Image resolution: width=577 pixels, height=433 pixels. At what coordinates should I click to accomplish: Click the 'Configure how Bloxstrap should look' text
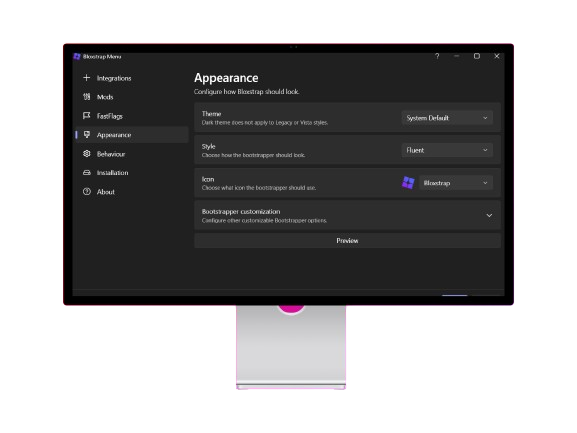click(x=246, y=92)
